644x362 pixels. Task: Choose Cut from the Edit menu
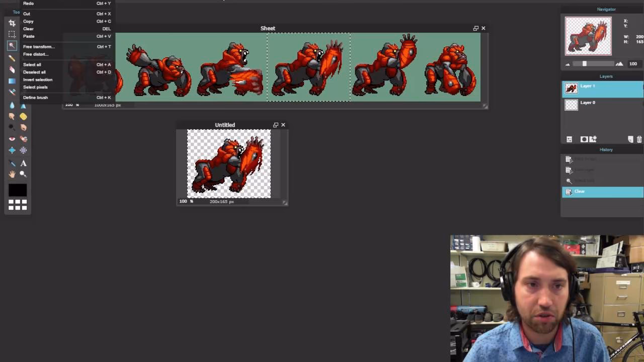67,14
